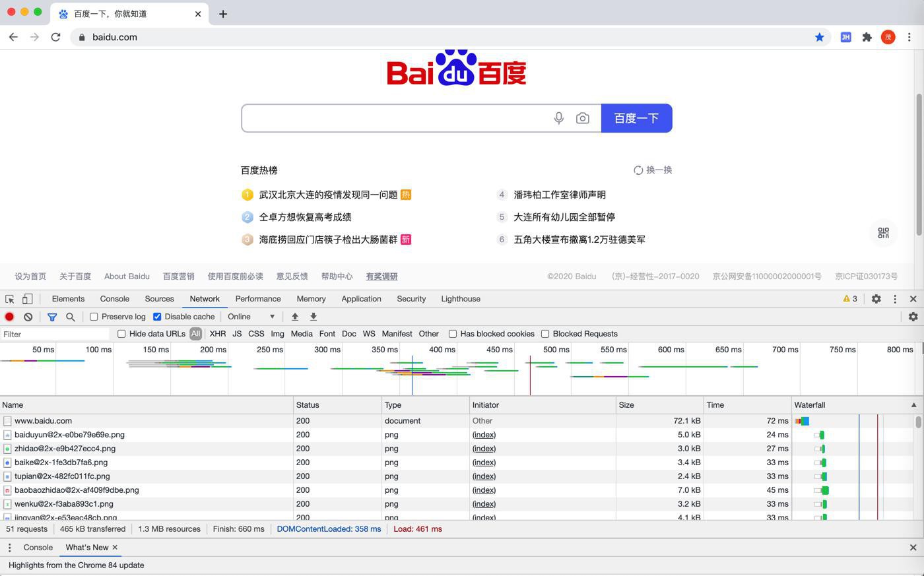Stop recording network log

[9, 317]
